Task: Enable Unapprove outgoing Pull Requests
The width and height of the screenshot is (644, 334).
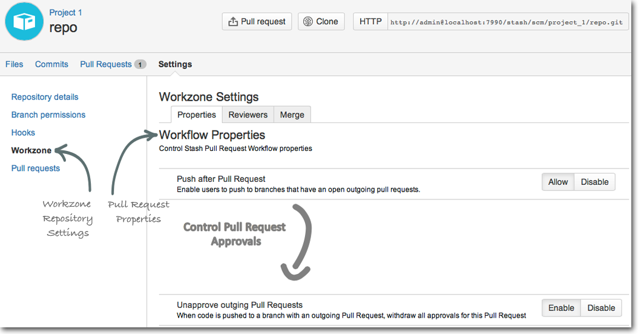Action: [x=561, y=308]
